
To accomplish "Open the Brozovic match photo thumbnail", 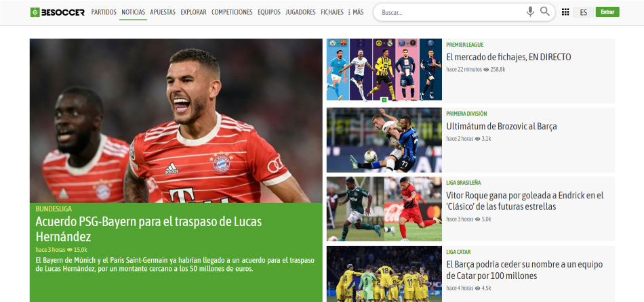I will click(x=384, y=140).
